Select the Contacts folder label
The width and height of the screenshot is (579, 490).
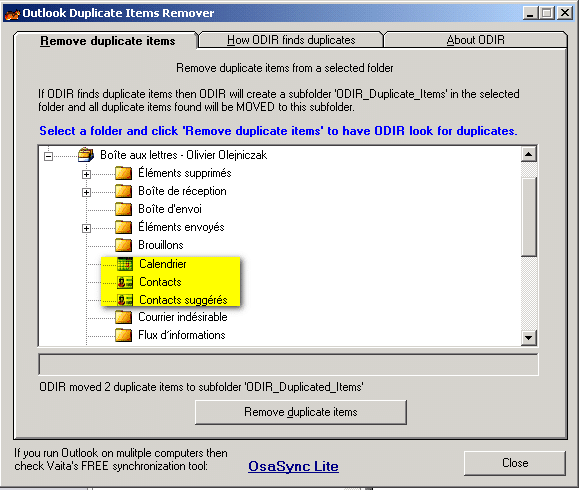tap(160, 282)
